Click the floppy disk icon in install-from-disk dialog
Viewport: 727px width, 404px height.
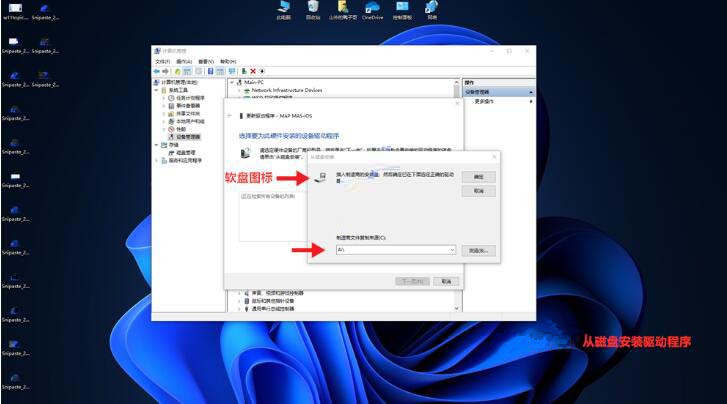coord(320,178)
